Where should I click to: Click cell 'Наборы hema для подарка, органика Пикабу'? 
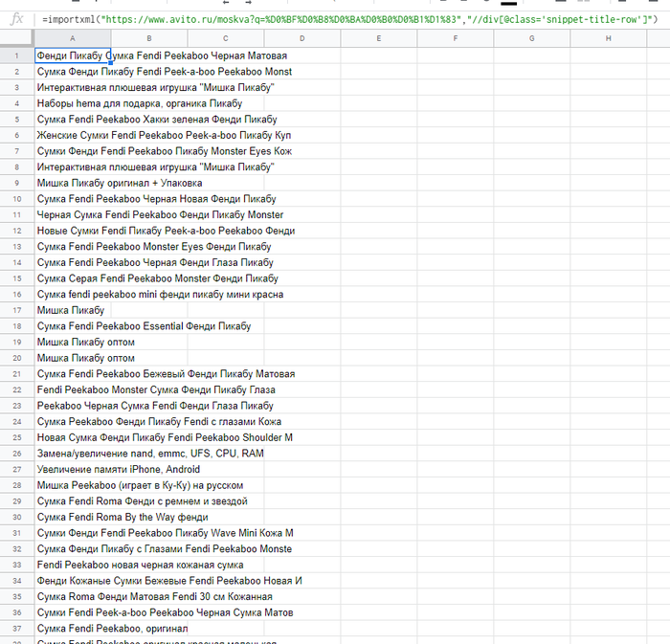click(x=72, y=103)
